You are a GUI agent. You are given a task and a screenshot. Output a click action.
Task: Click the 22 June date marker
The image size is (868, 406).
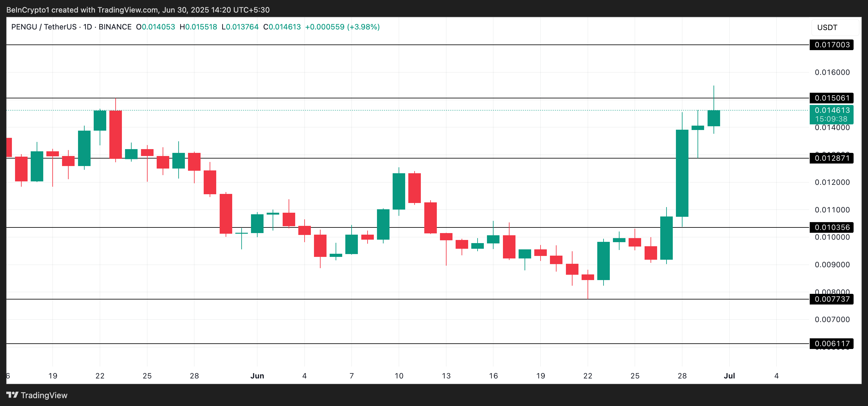(588, 376)
